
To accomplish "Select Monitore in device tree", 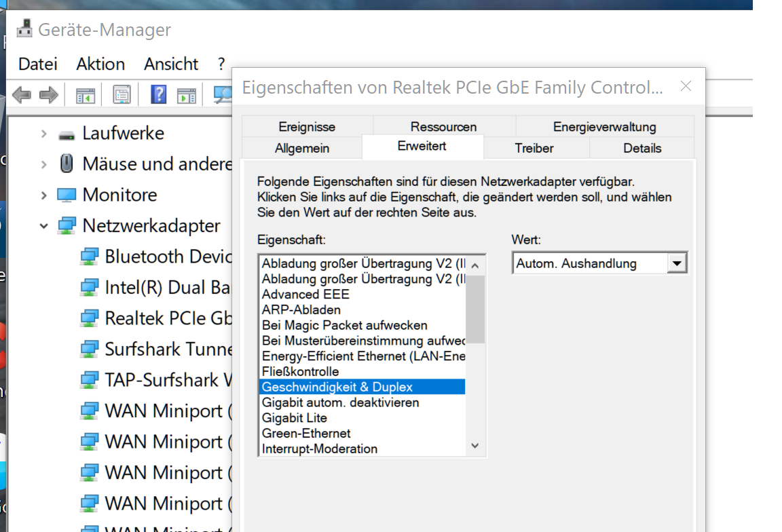I will point(119,195).
